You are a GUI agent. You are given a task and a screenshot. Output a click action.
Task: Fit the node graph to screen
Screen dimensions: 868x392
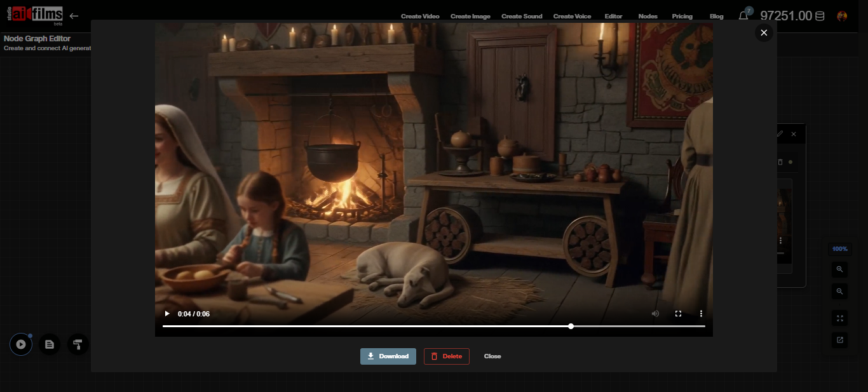pyautogui.click(x=839, y=318)
